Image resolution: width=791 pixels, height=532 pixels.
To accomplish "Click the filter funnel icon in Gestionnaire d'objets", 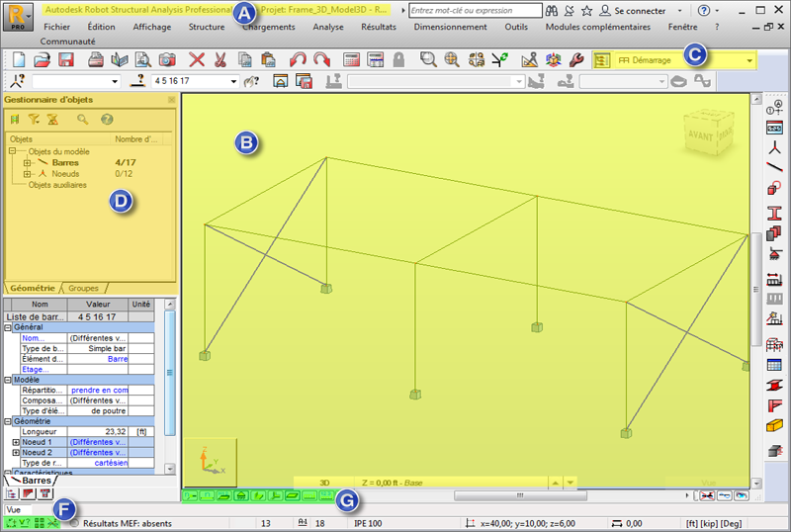I will [34, 119].
